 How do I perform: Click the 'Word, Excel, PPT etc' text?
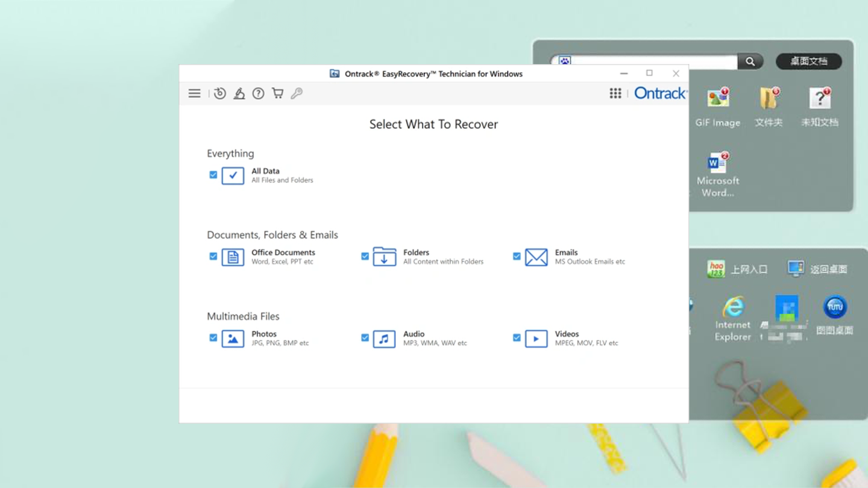coord(283,261)
